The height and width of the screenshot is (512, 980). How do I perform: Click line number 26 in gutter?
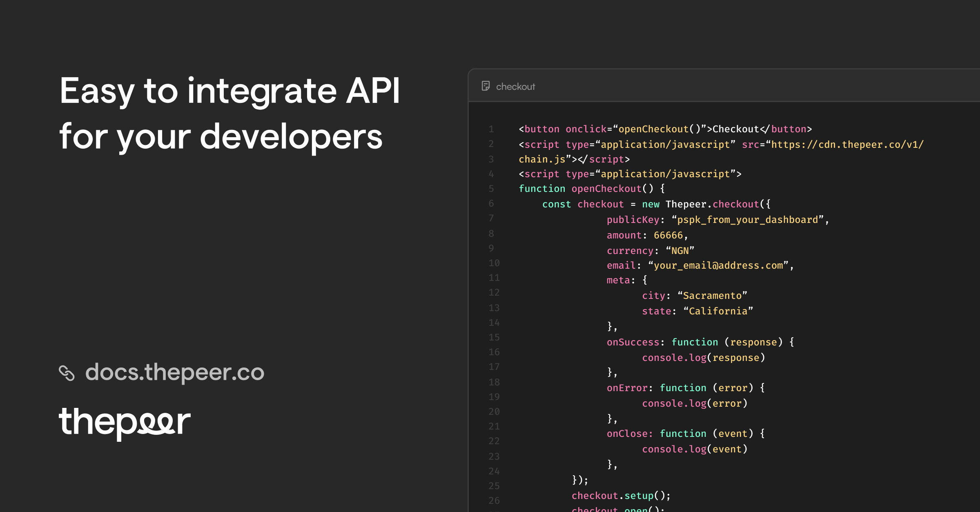click(x=494, y=501)
